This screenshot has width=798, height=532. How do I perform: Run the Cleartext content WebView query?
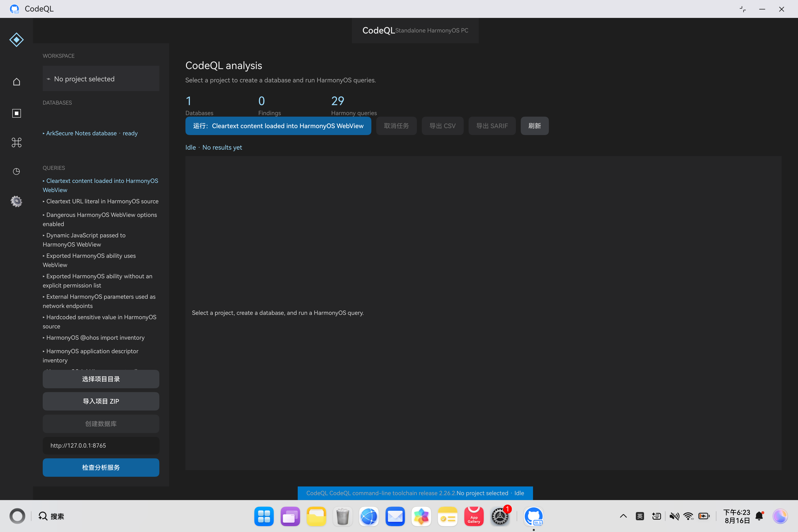point(278,126)
